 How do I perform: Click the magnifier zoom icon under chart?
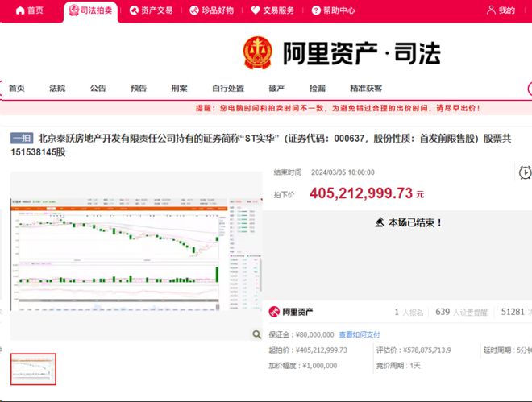tap(257, 334)
